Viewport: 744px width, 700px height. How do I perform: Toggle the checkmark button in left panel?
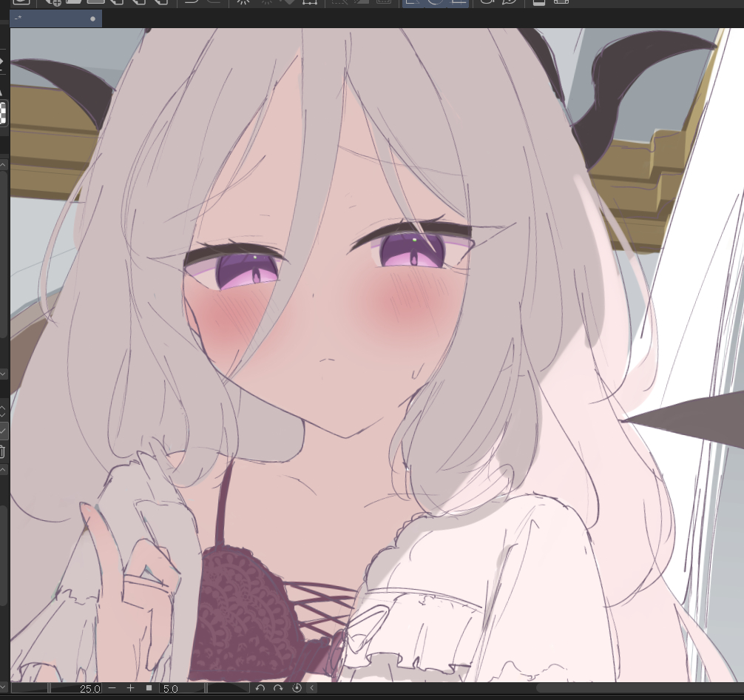click(x=3, y=431)
